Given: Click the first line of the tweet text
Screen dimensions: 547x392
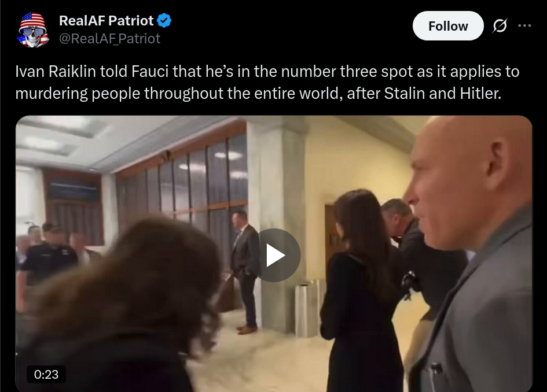Looking at the screenshot, I should click(267, 72).
